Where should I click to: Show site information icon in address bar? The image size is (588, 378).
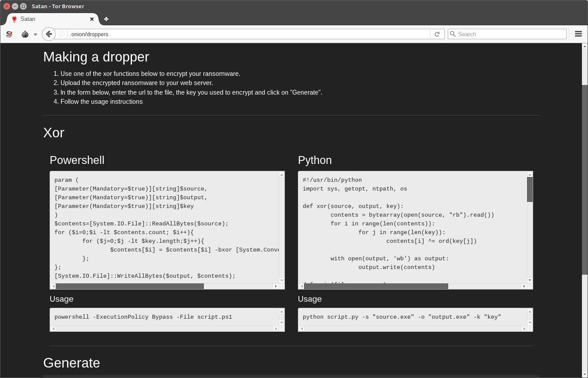coord(61,34)
